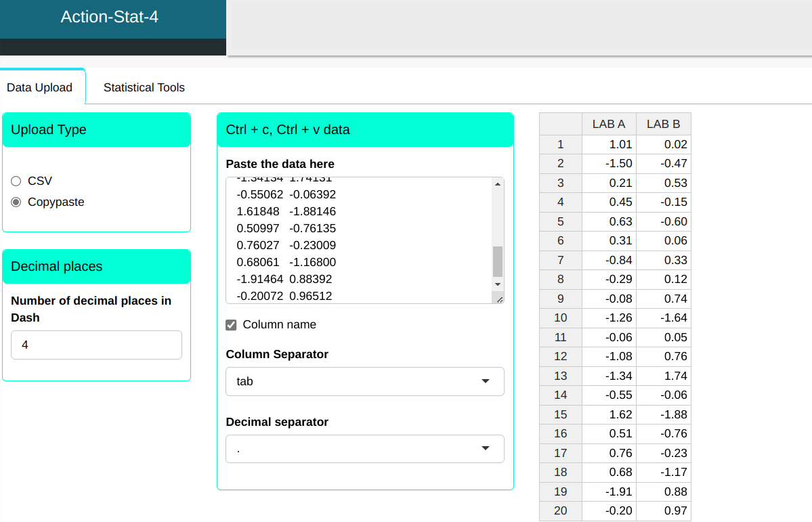The image size is (812, 522).
Task: Toggle the Column name checkbox
Action: point(232,325)
